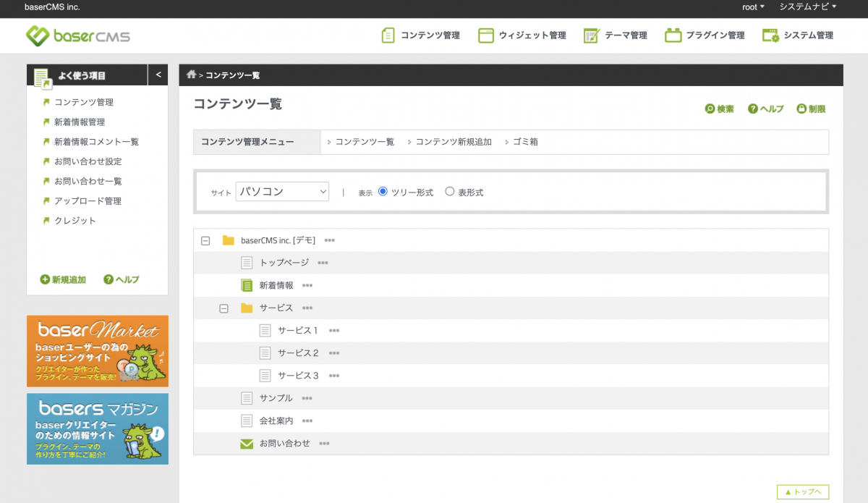Image resolution: width=868 pixels, height=503 pixels.
Task: Open the ヘルプ help icon at top right
Action: (x=753, y=109)
